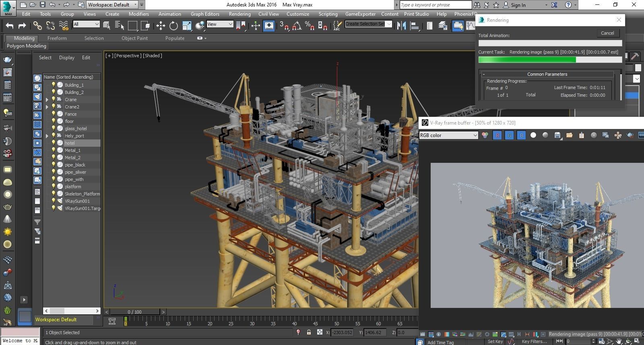Open the Select by Name dialog
The width and height of the screenshot is (644, 345).
[119, 25]
